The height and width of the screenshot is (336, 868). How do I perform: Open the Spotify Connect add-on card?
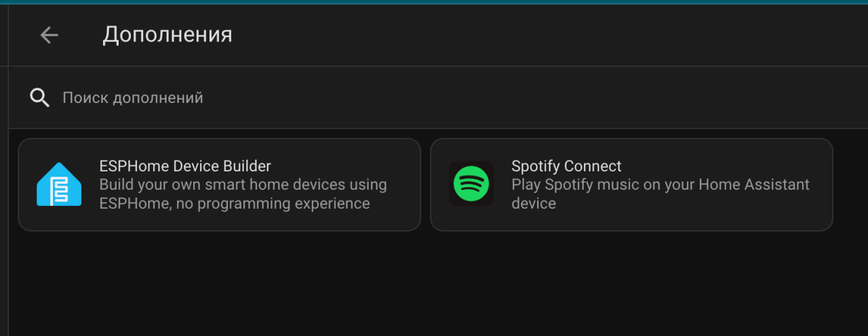click(x=631, y=185)
